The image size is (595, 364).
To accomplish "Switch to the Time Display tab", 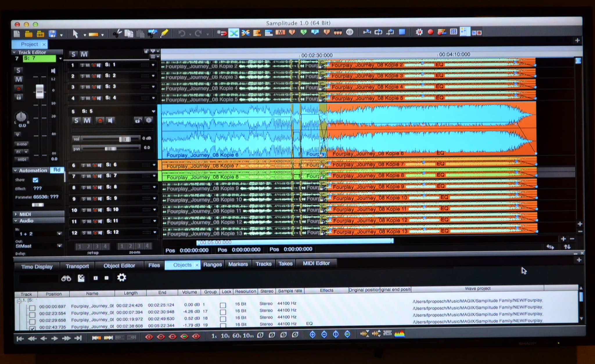I will 37,267.
